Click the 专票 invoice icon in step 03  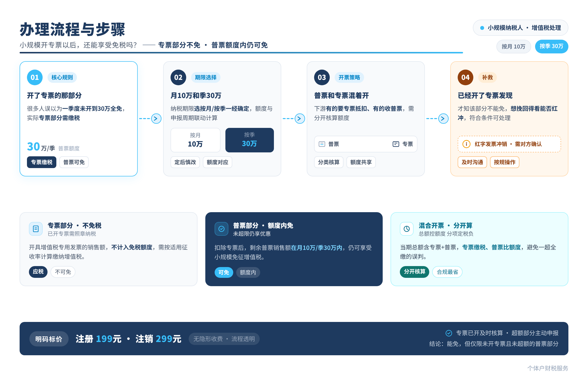[x=396, y=144]
